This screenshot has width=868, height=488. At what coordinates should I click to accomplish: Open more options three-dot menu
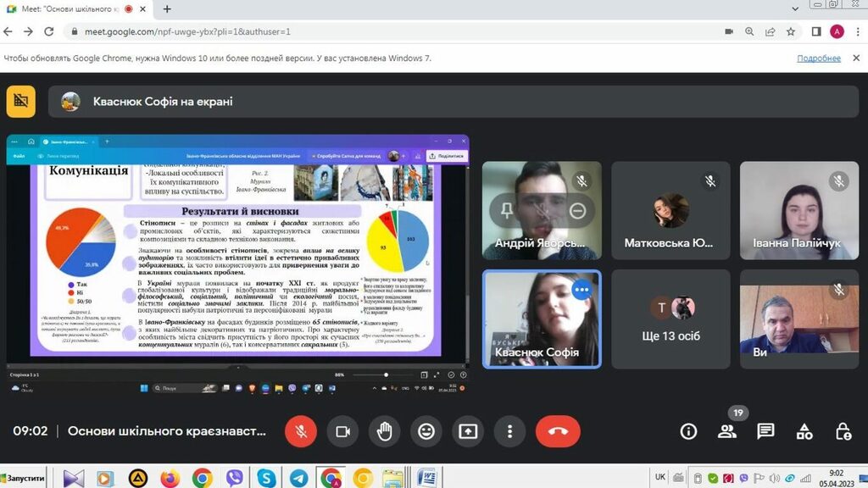coord(509,431)
